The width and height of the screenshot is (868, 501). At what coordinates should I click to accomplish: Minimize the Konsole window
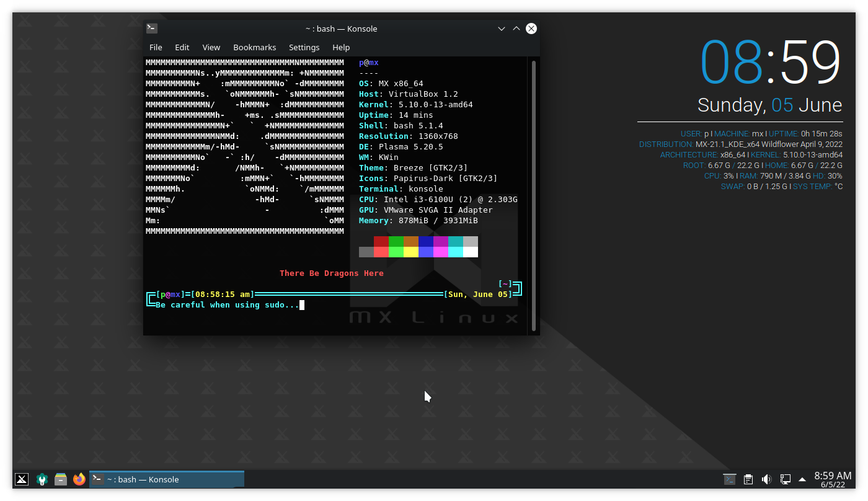pos(502,29)
